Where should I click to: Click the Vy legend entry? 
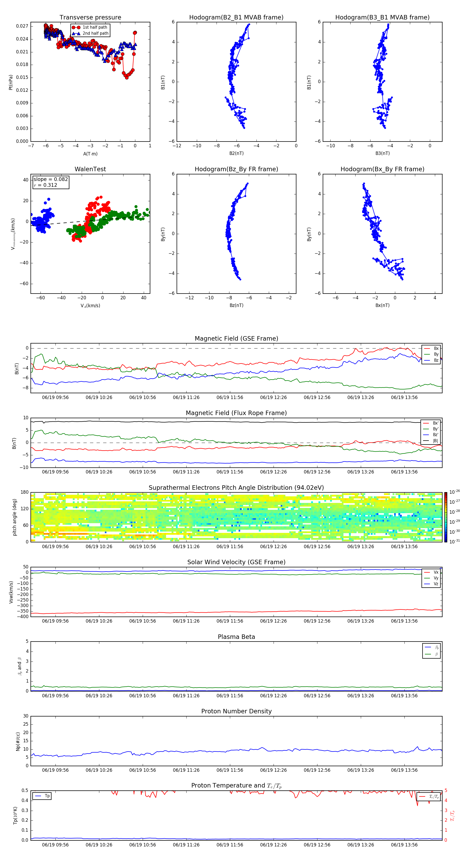coord(431,578)
